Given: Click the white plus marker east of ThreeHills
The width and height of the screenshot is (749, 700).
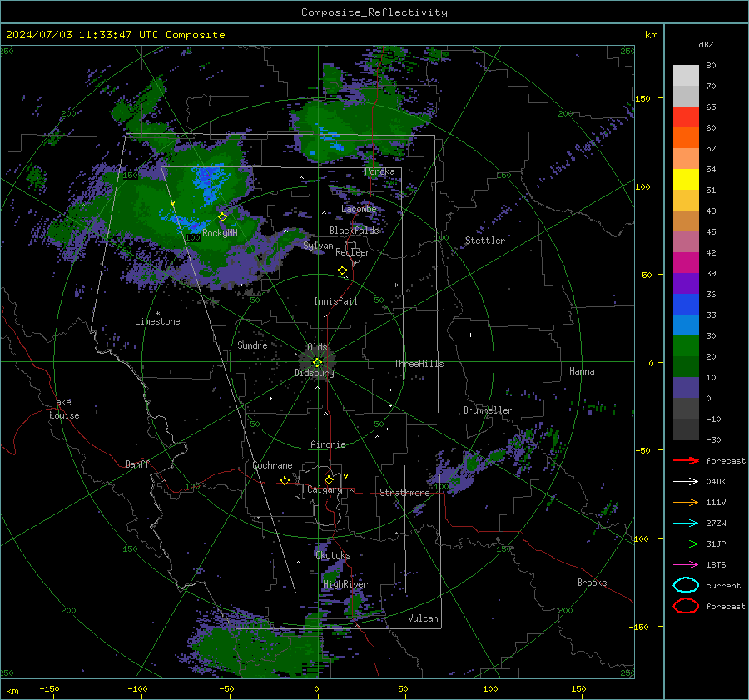Looking at the screenshot, I should coord(470,335).
